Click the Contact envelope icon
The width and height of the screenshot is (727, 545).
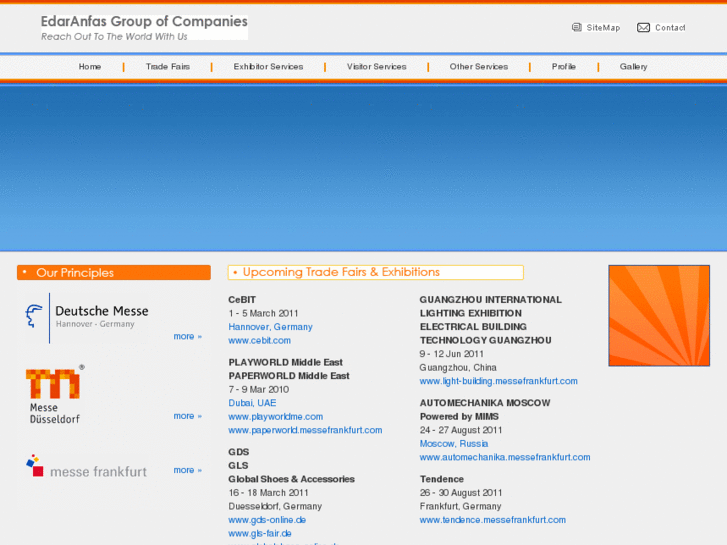point(643,28)
